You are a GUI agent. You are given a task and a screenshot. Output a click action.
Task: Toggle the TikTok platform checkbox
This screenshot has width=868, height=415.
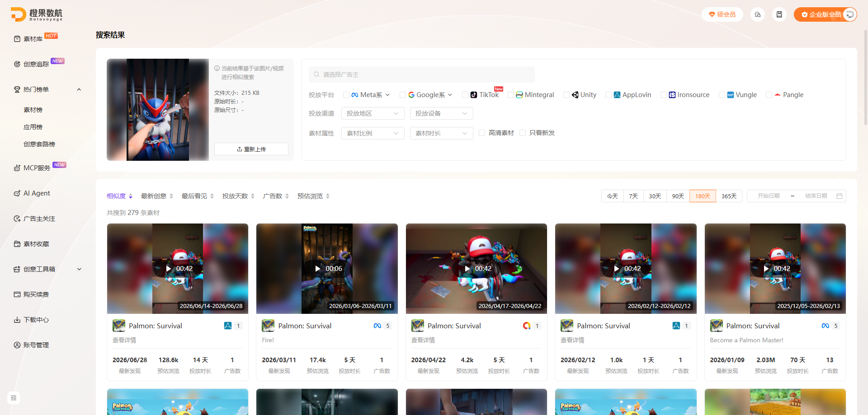point(465,95)
